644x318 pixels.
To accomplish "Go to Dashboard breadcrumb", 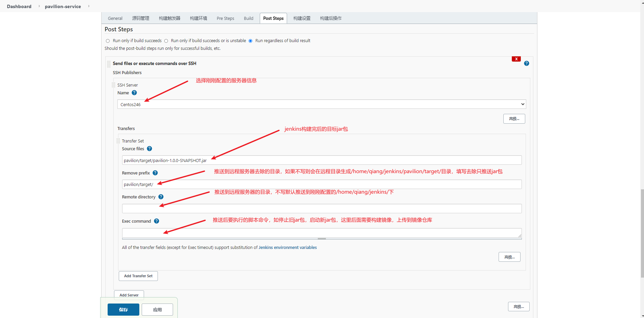I will (x=19, y=6).
